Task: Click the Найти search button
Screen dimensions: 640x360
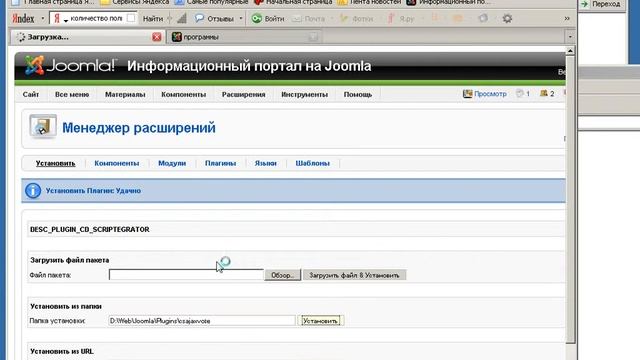Action: point(153,19)
